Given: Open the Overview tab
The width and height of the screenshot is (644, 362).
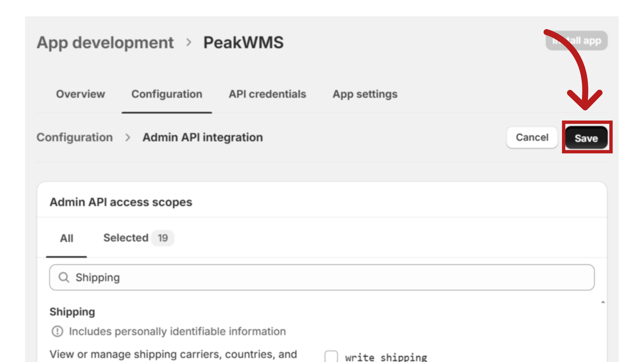Looking at the screenshot, I should [x=80, y=94].
